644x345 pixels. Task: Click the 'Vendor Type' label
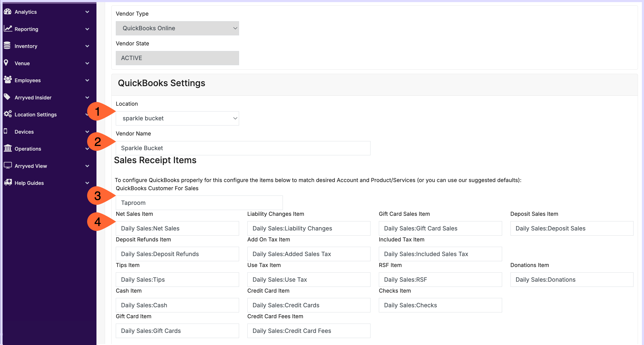132,14
